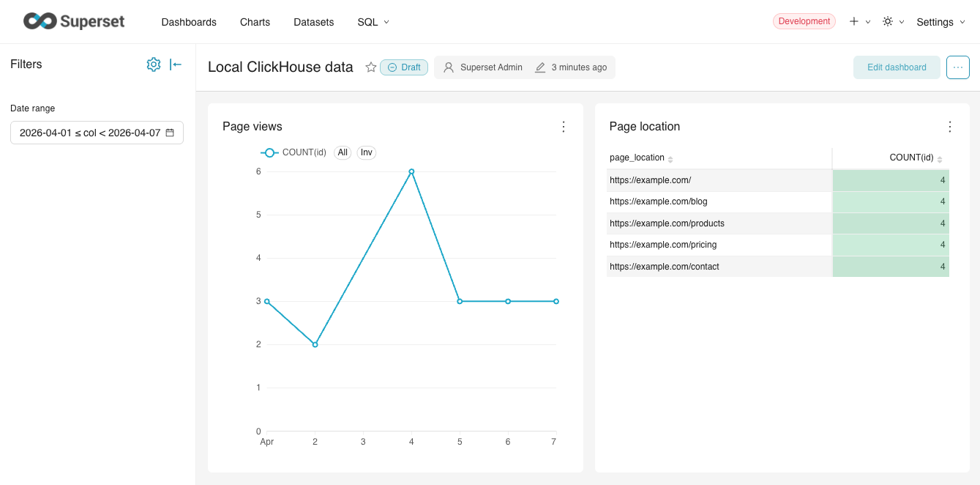Star the dashboard as favorite
This screenshot has width=980, height=485.
point(371,67)
